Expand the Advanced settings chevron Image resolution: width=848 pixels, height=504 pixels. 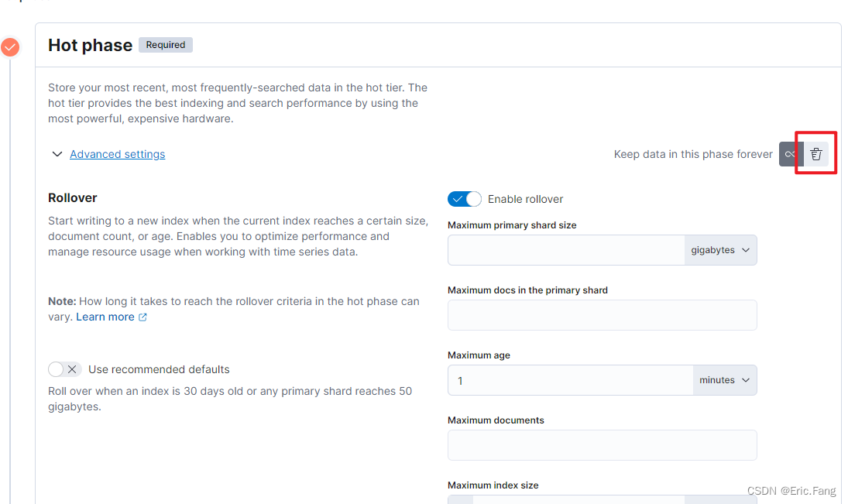57,153
